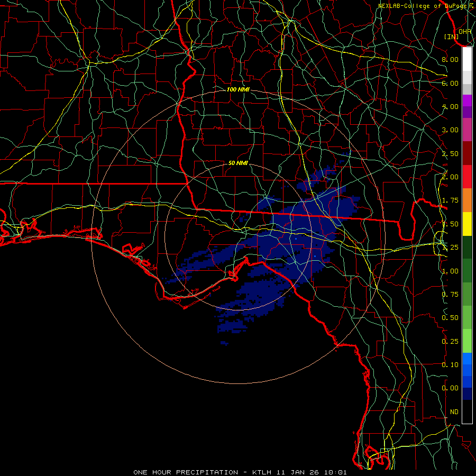Click the 0.10 legend value

tap(450, 365)
